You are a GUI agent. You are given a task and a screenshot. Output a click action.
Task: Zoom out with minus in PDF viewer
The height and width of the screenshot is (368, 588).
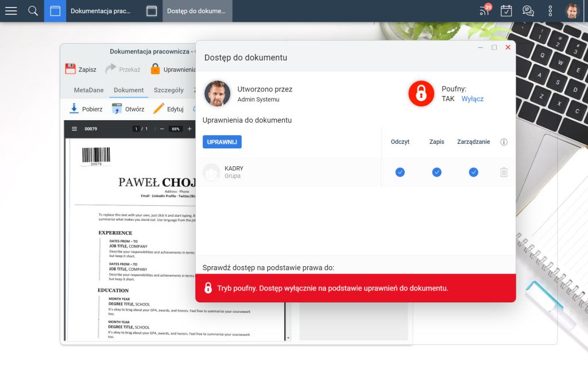162,129
